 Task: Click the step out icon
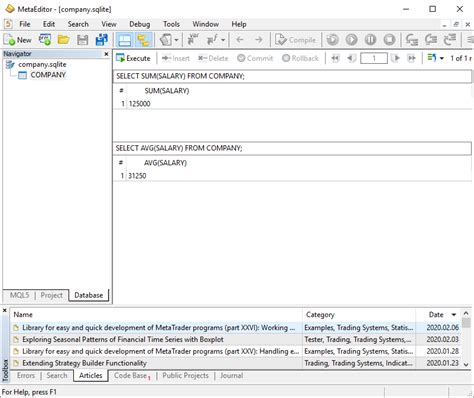tap(450, 40)
